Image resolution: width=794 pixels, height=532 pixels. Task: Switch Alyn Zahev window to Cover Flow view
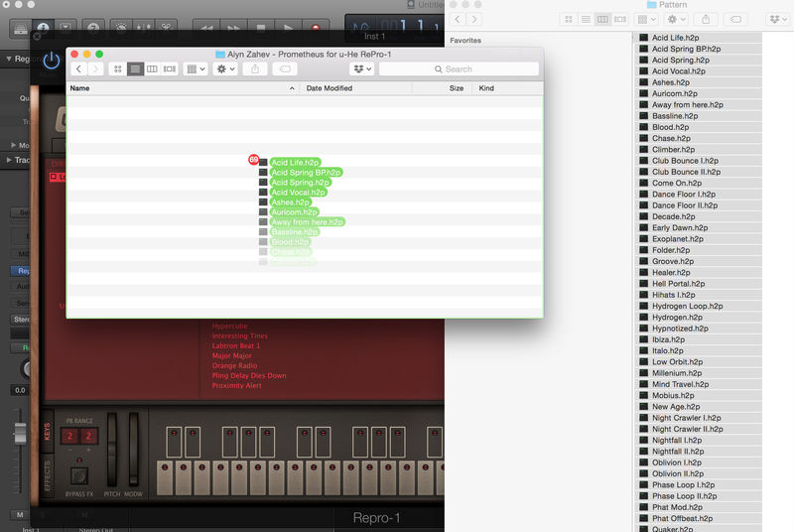pos(169,68)
